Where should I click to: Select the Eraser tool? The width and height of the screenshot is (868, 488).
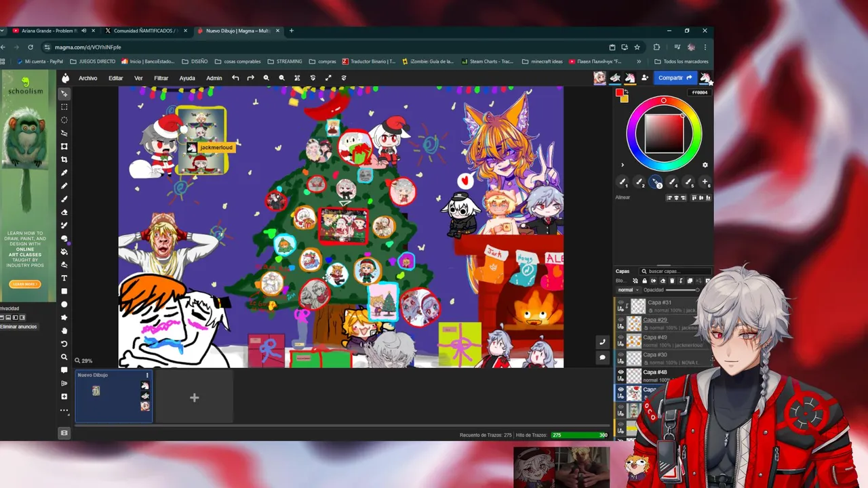(x=64, y=212)
